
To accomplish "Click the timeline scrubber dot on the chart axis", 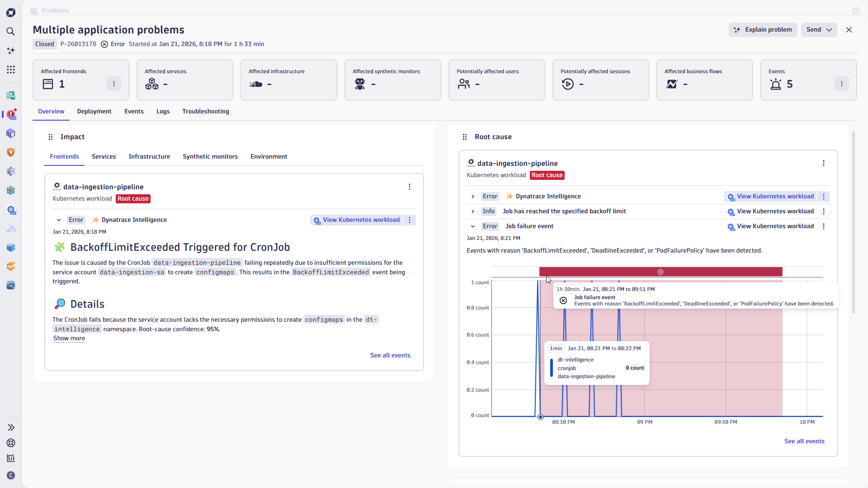I will pos(541,417).
